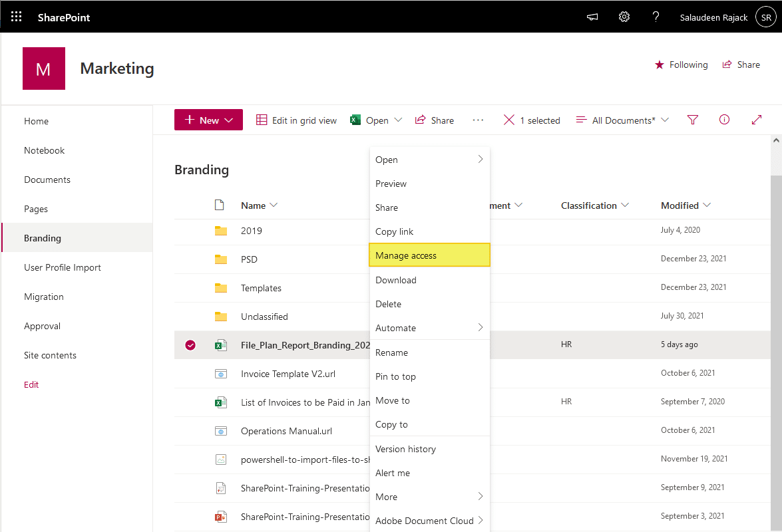Open the 2019 folder

pyautogui.click(x=252, y=231)
